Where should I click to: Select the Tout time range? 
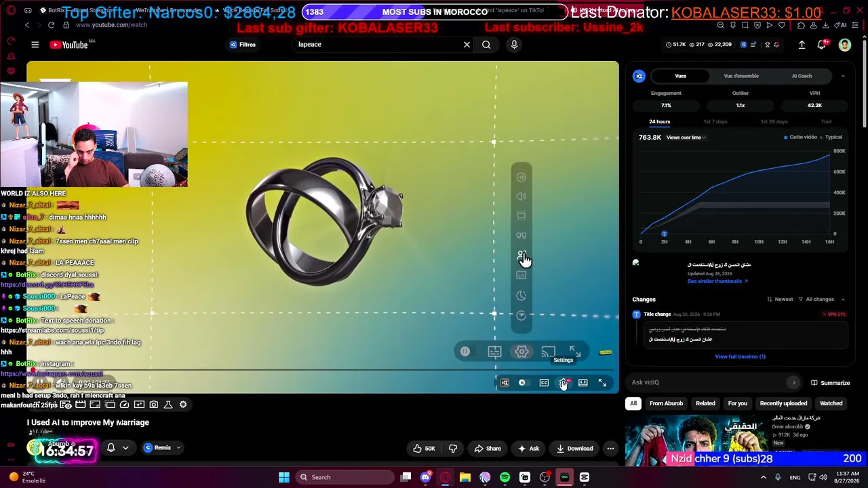coord(826,122)
